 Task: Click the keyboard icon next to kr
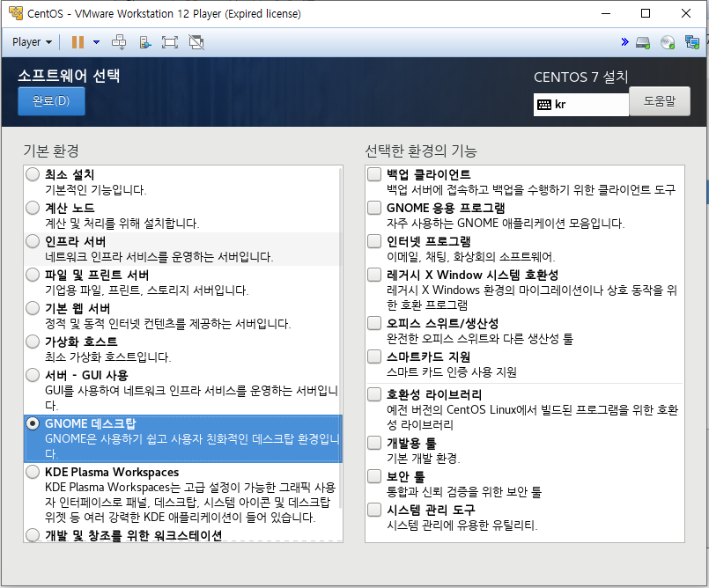(544, 105)
